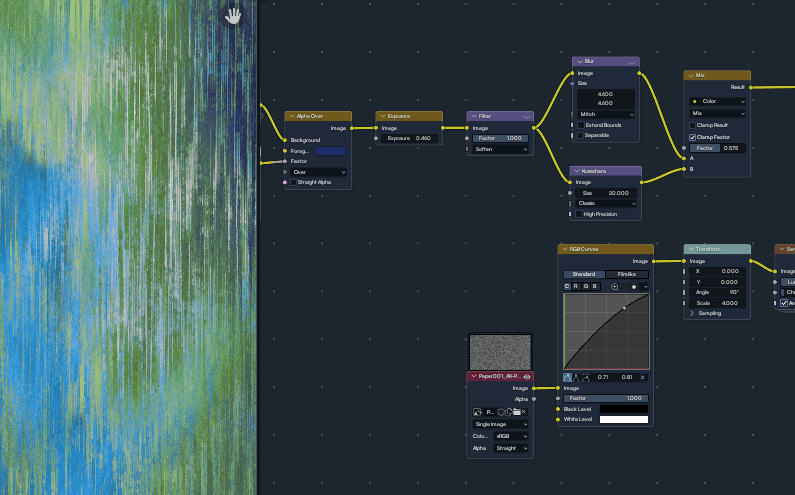Screen dimensions: 795x495
Task: Zoom in on the RGB Curves graph
Action: pos(615,287)
